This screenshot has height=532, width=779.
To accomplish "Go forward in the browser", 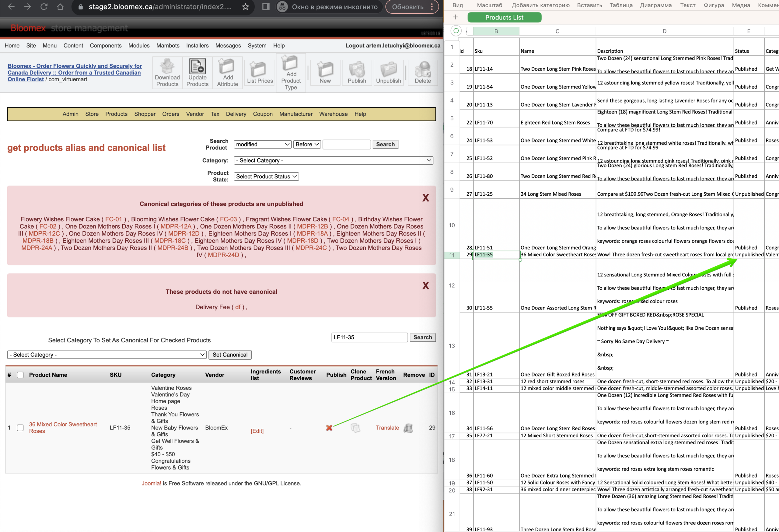I will pyautogui.click(x=27, y=7).
